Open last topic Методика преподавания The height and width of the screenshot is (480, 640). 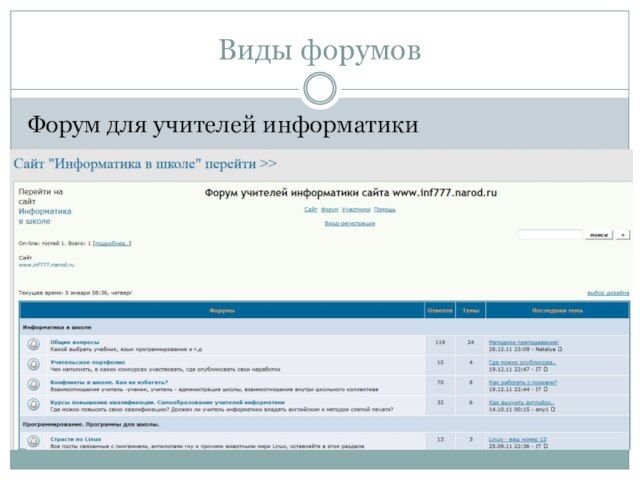(x=523, y=342)
